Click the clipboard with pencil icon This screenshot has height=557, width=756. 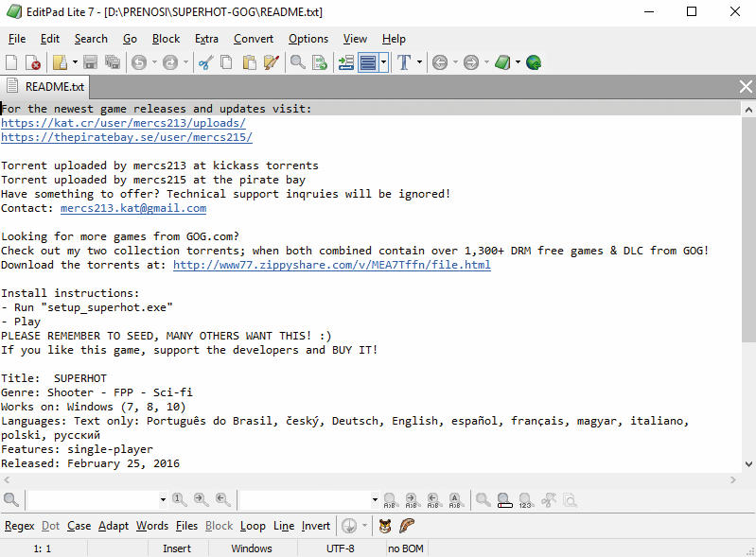pos(272,62)
